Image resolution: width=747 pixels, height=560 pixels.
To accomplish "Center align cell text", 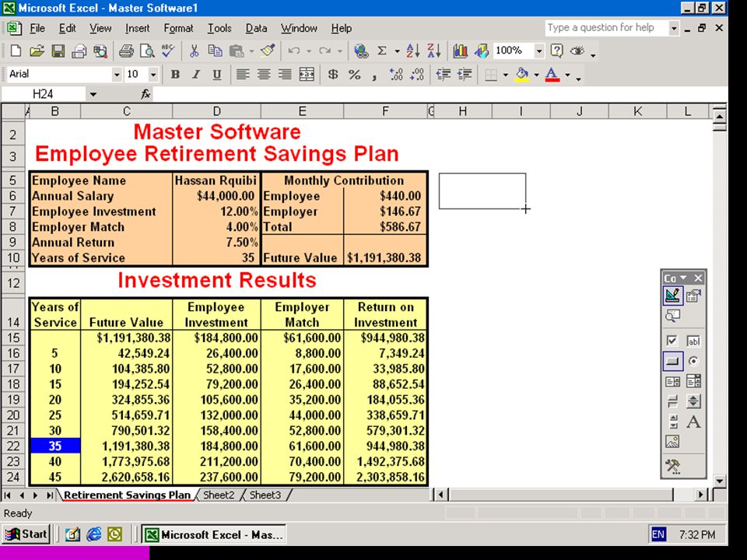I will pyautogui.click(x=264, y=75).
